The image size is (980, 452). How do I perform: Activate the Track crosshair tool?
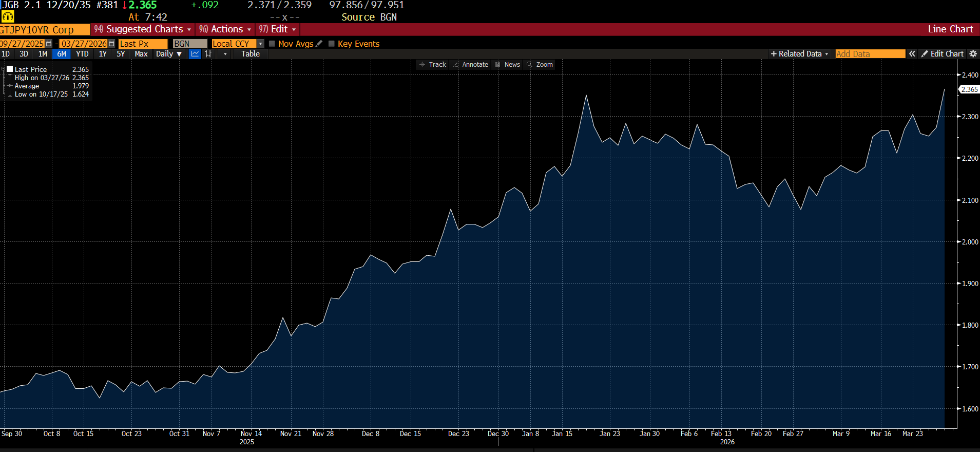[x=433, y=65]
